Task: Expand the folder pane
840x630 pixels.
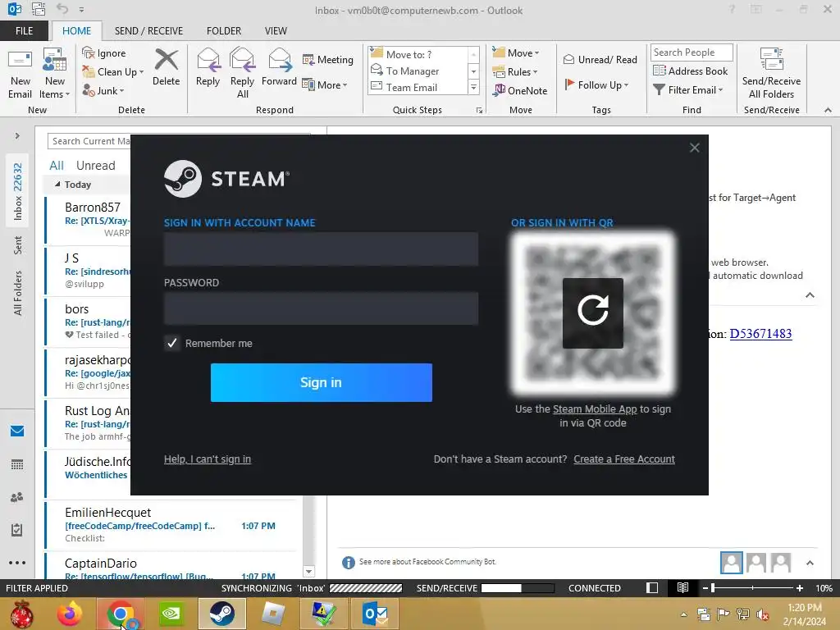Action: click(17, 135)
